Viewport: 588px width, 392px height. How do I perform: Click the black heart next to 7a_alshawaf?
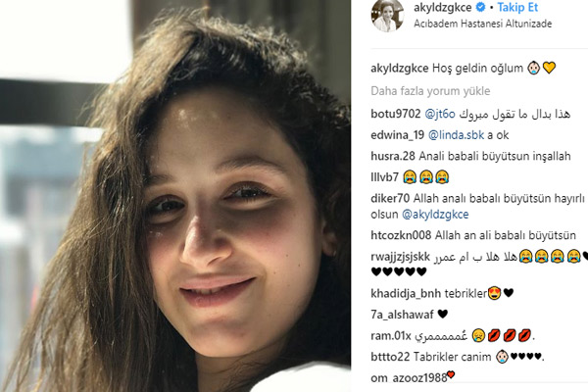[443, 314]
